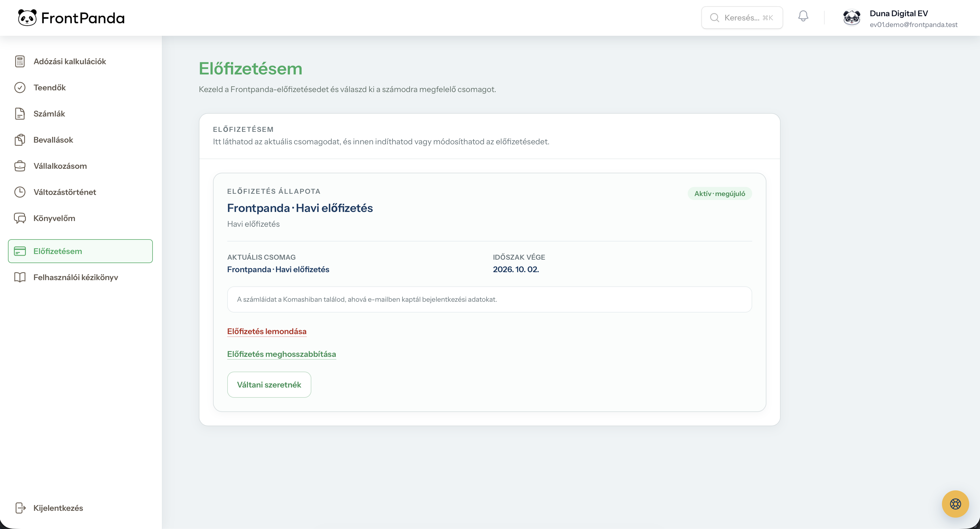The height and width of the screenshot is (529, 980).
Task: Click the ev01.demo@frontpanda.test email
Action: (914, 25)
